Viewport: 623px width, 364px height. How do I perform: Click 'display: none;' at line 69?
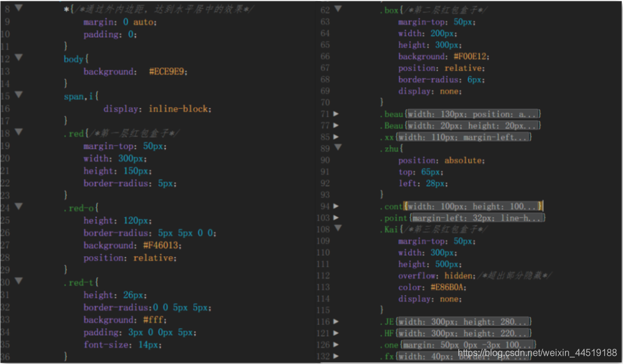point(430,91)
